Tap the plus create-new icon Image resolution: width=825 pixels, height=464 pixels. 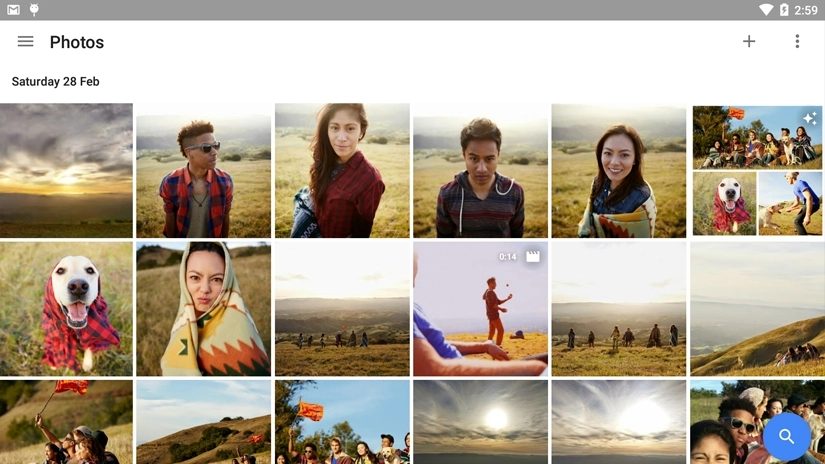tap(749, 42)
